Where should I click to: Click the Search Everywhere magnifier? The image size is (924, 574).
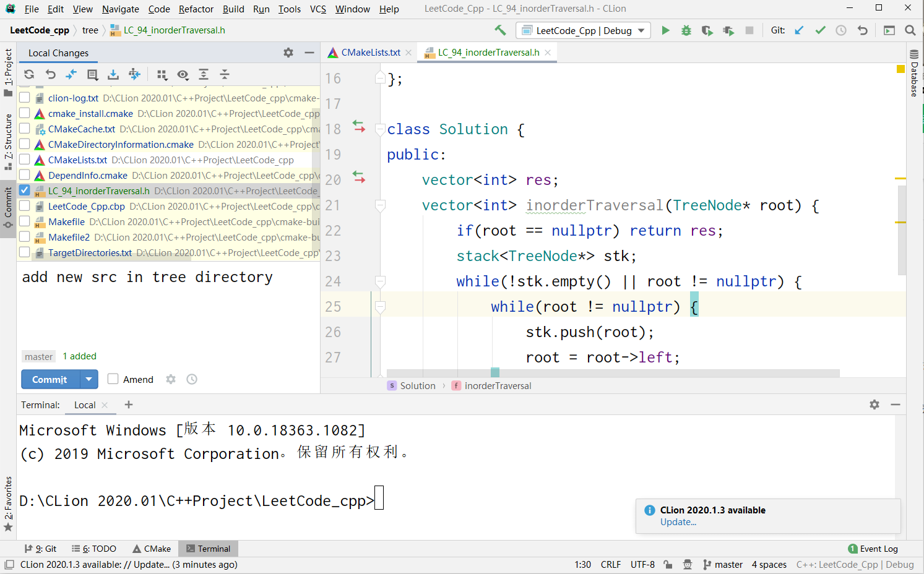[910, 30]
